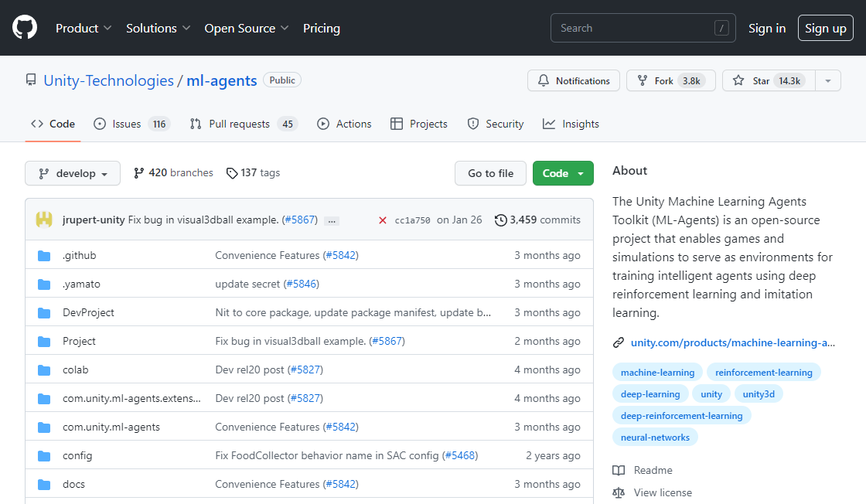Enable Notifications for this repository
This screenshot has width=866, height=504.
point(574,81)
